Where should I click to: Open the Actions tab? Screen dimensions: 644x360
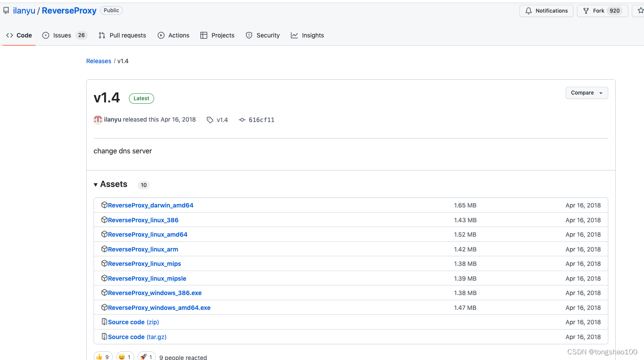point(173,35)
